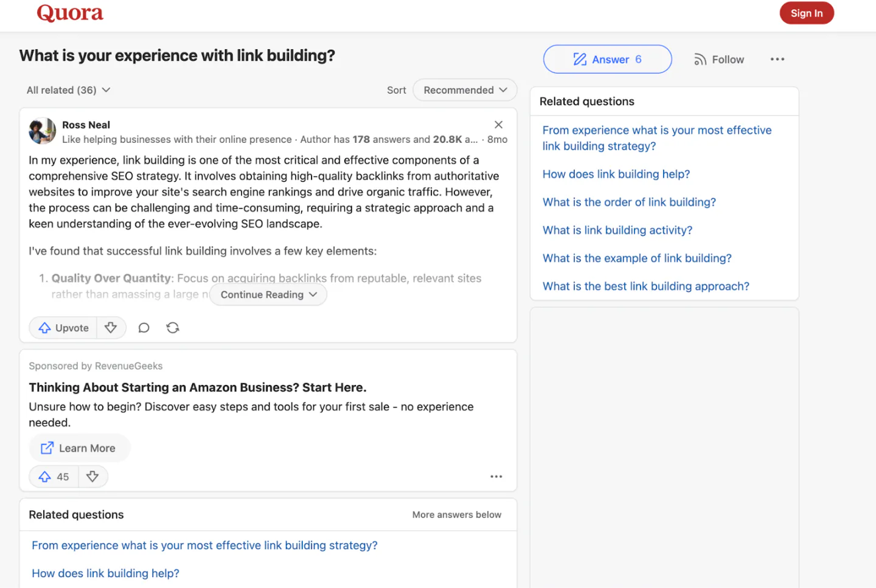Click the question title heading
876x588 pixels.
pyautogui.click(x=177, y=55)
